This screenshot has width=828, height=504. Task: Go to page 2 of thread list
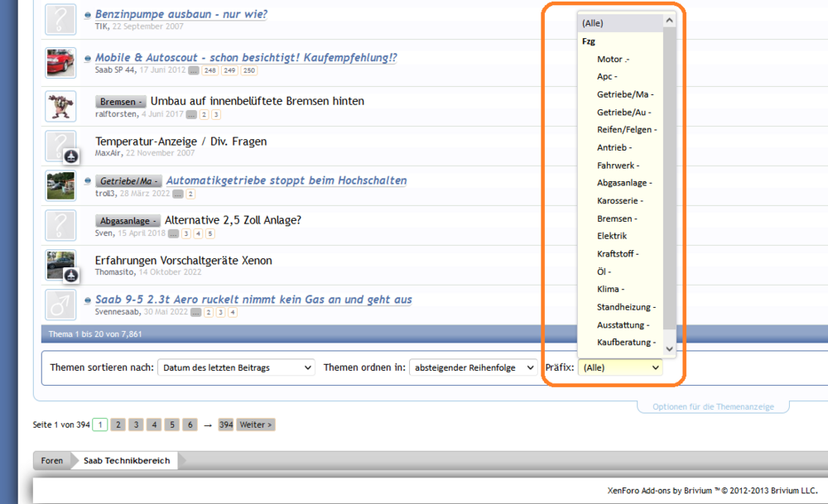118,425
